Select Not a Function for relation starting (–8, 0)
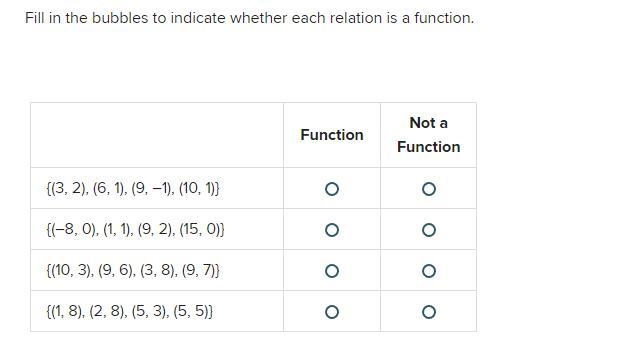The image size is (620, 362). [429, 230]
